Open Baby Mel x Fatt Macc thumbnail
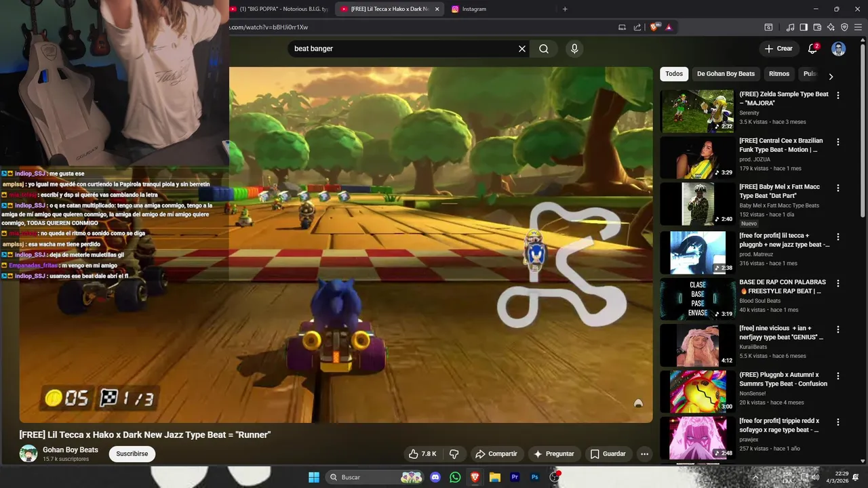Image resolution: width=868 pixels, height=488 pixels. pos(697,203)
